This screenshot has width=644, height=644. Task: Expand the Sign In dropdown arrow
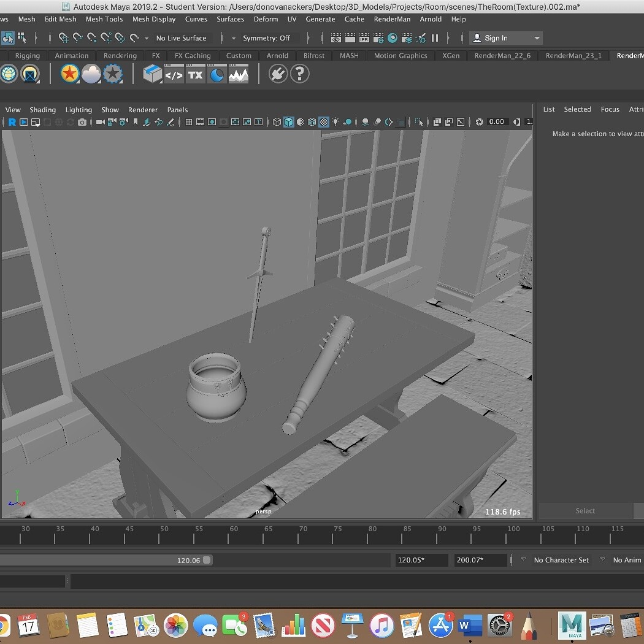click(535, 38)
